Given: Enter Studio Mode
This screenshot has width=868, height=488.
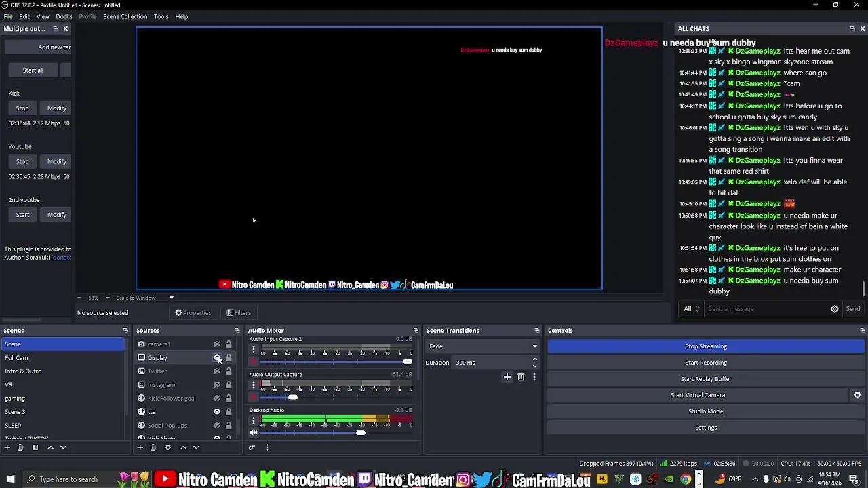Looking at the screenshot, I should click(x=706, y=411).
